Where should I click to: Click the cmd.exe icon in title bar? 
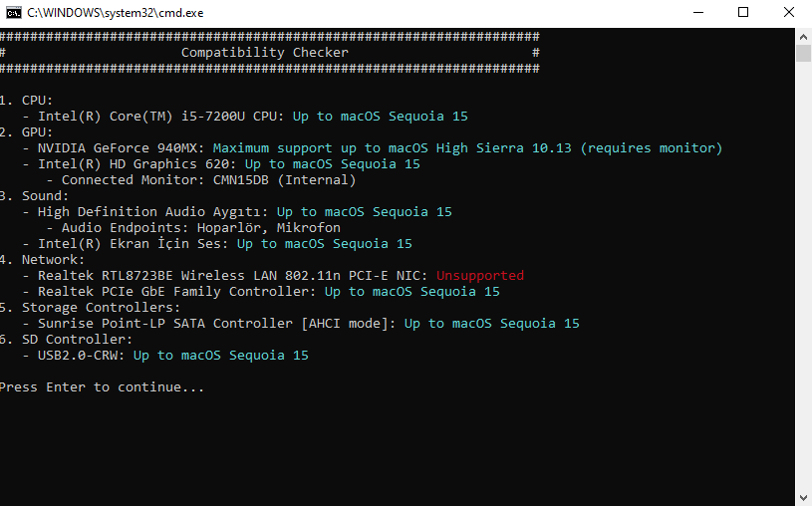pyautogui.click(x=14, y=13)
